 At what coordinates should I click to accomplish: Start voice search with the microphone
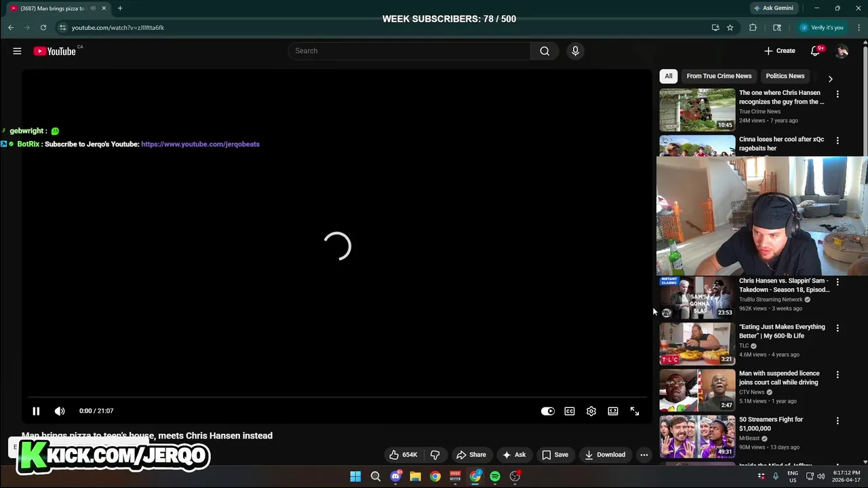click(575, 51)
